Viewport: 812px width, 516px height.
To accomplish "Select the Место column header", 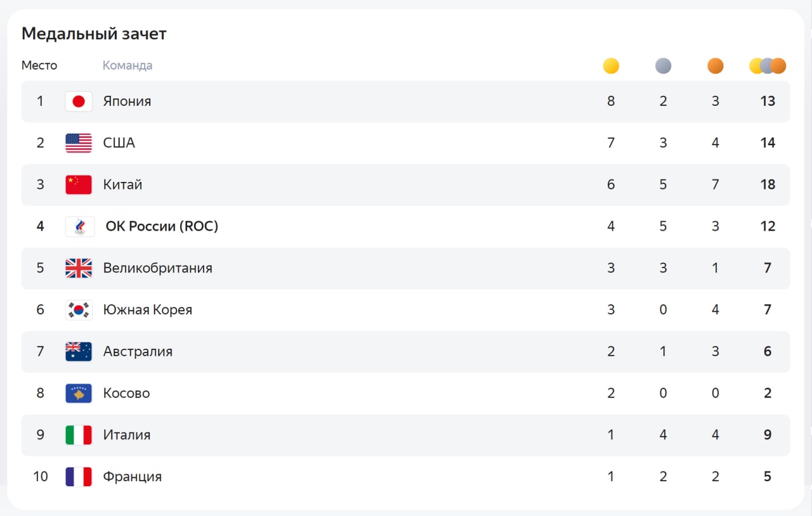I will click(39, 65).
